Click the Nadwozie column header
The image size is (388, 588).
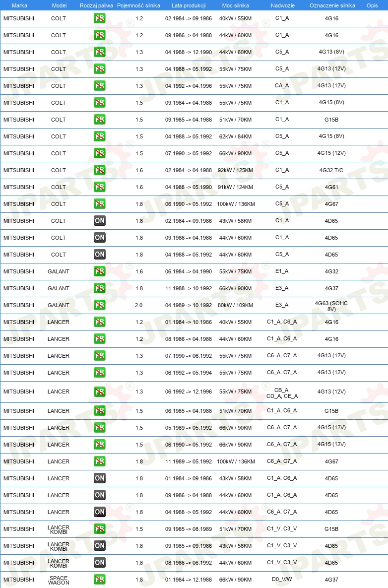(x=283, y=5)
